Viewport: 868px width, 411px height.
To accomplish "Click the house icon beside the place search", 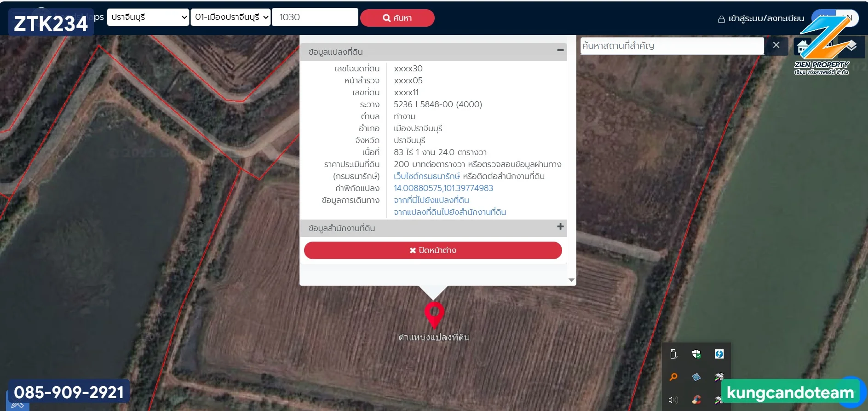I will [x=803, y=46].
